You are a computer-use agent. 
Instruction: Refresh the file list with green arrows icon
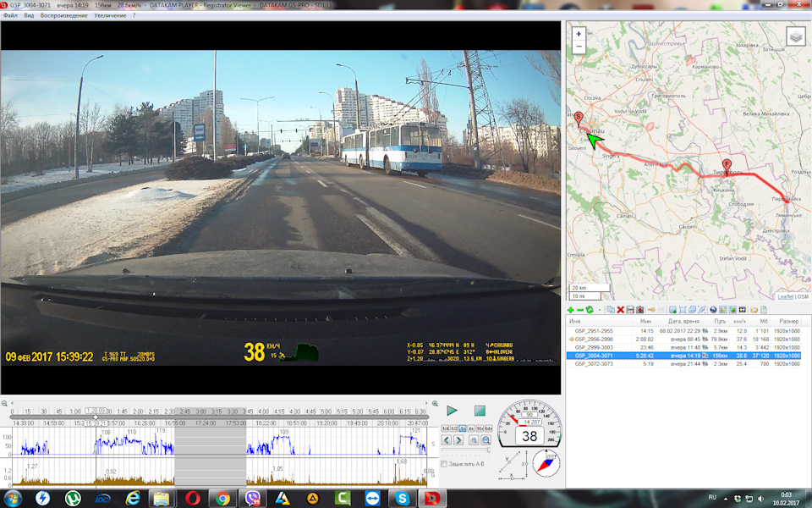[x=590, y=310]
